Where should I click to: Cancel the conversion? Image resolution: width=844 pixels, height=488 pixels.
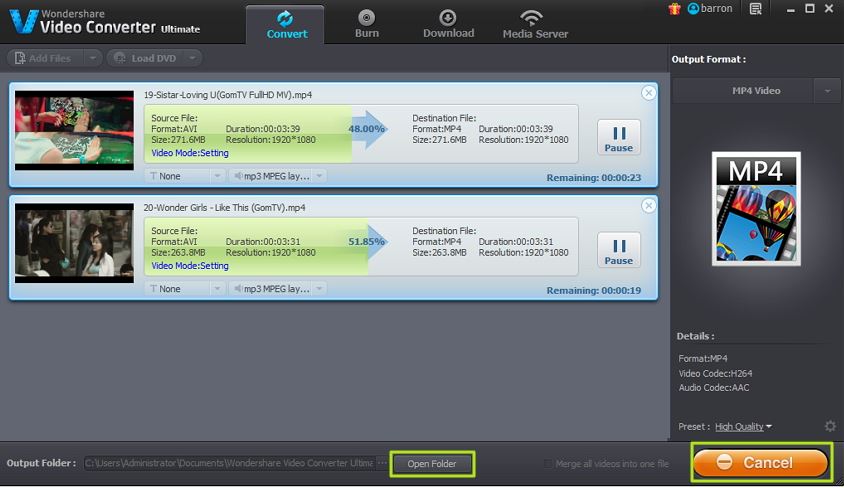pos(761,463)
